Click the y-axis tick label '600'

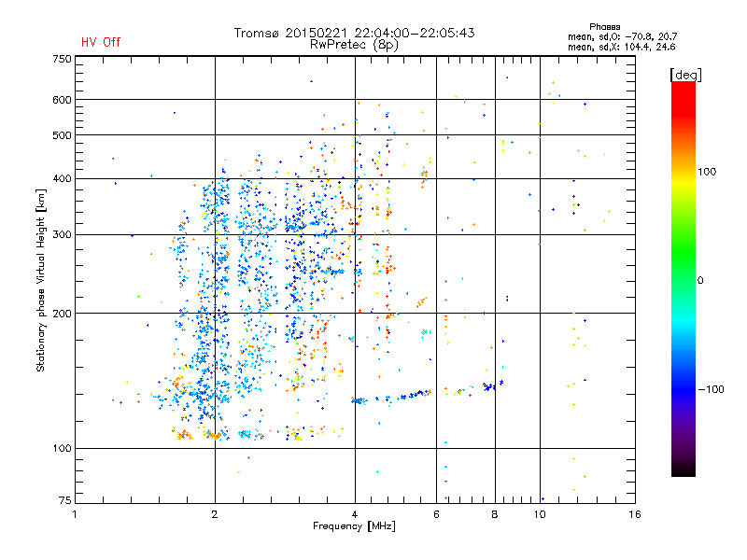coord(62,100)
